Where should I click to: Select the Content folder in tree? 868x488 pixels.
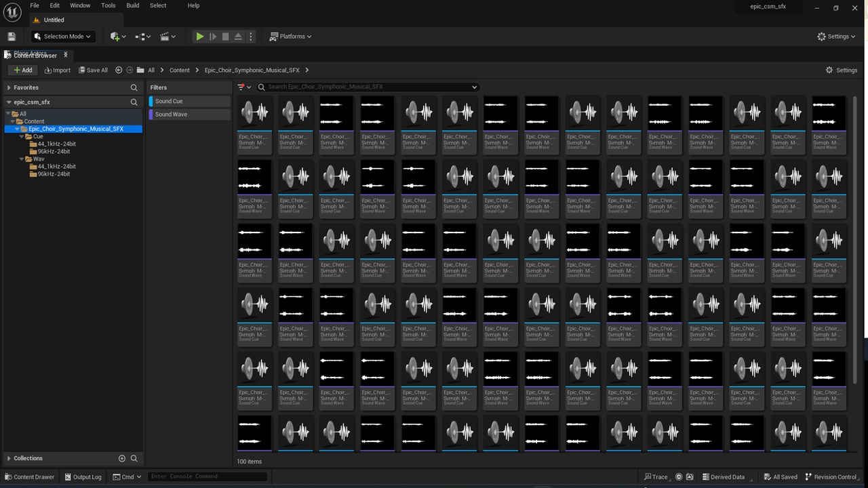[x=34, y=121]
